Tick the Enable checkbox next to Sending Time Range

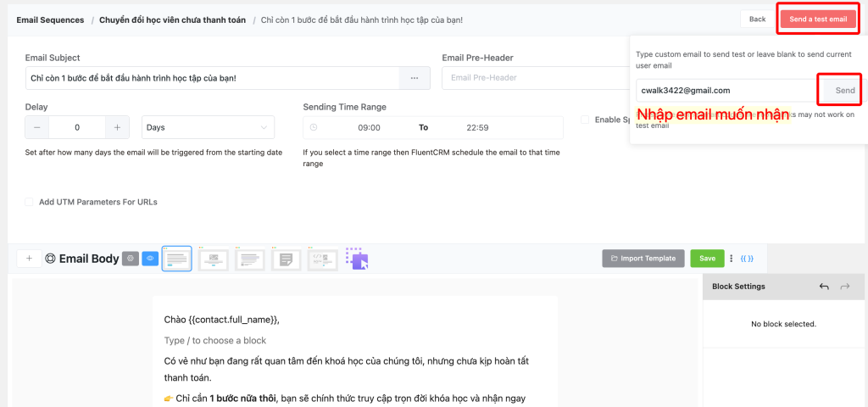click(585, 120)
